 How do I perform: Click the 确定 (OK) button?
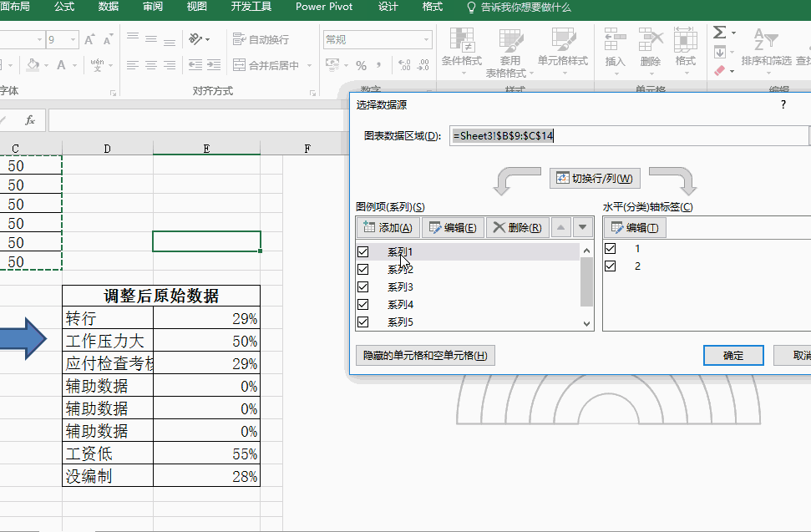pos(733,355)
